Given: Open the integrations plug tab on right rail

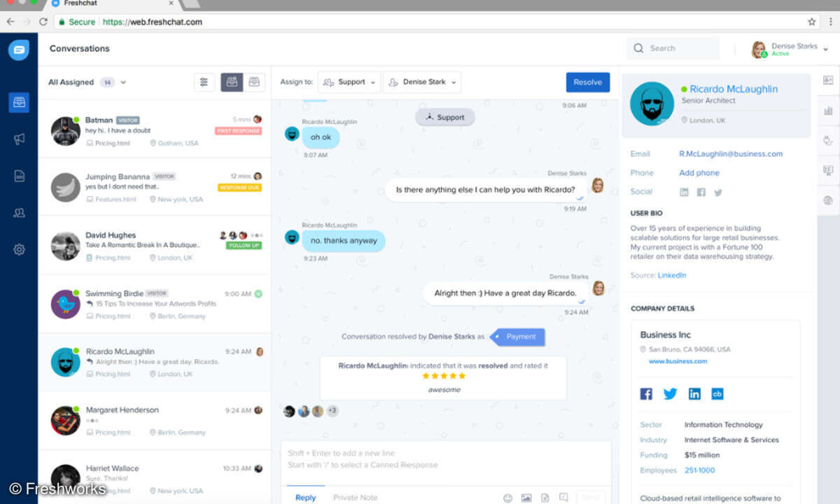Looking at the screenshot, I should tap(829, 140).
